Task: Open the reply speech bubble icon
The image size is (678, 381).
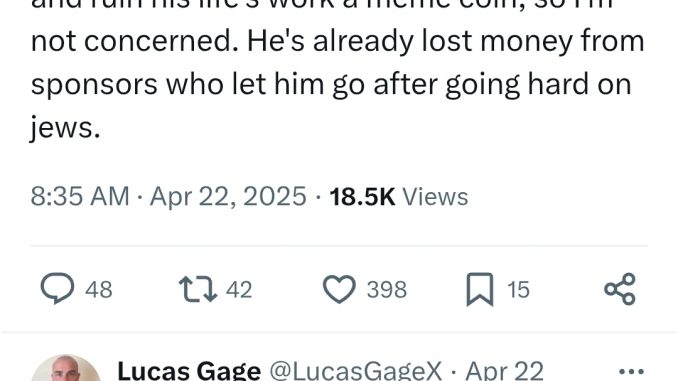Action: [x=57, y=288]
